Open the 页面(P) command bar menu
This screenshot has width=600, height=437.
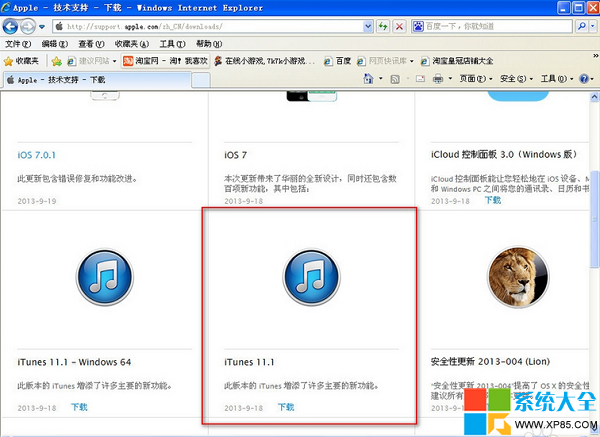(x=476, y=79)
